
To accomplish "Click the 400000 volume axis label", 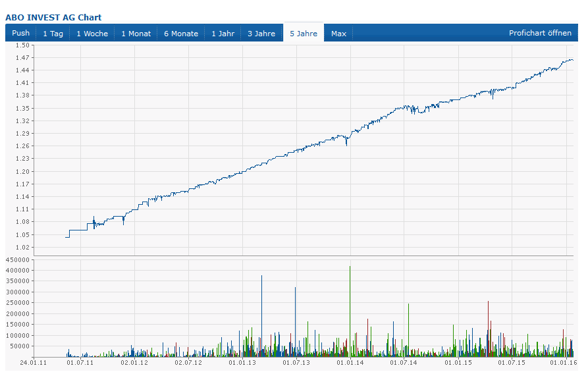I will 18,270.
